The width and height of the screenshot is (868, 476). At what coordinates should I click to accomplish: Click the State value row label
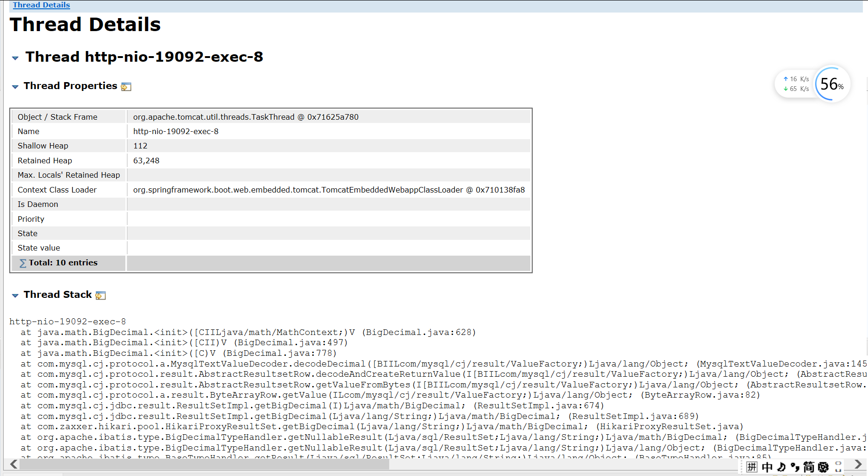[39, 248]
